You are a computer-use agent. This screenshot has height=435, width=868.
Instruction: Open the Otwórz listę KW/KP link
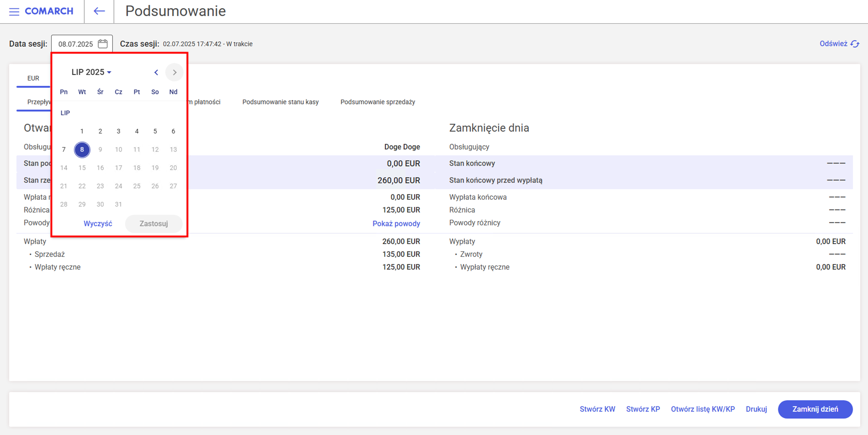click(x=703, y=409)
